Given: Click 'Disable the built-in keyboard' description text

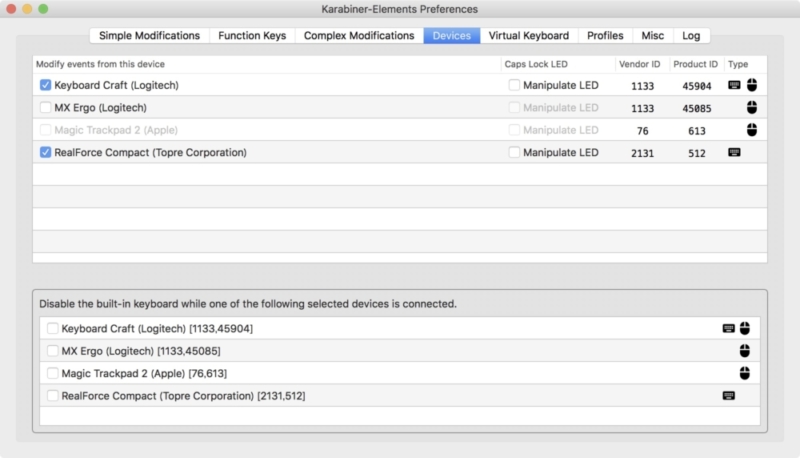Looking at the screenshot, I should click(x=248, y=304).
